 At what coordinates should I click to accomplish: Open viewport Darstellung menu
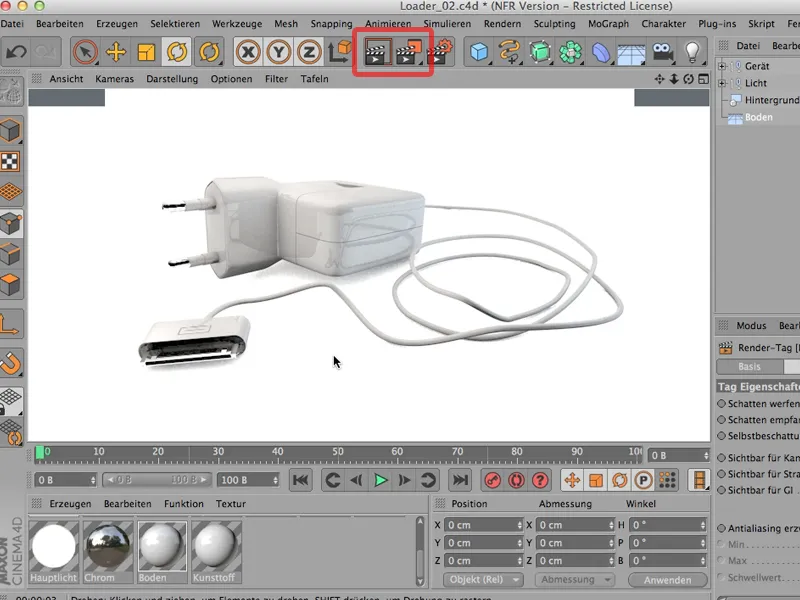pyautogui.click(x=172, y=79)
